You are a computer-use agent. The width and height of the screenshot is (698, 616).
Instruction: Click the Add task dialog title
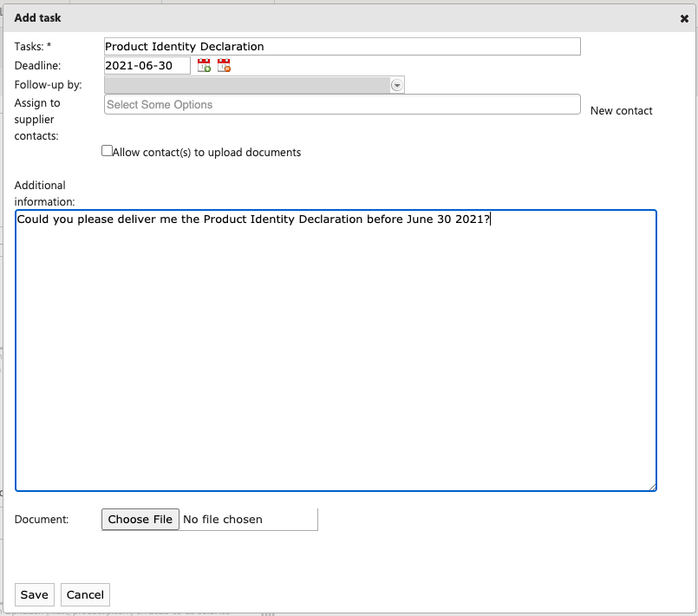point(37,18)
